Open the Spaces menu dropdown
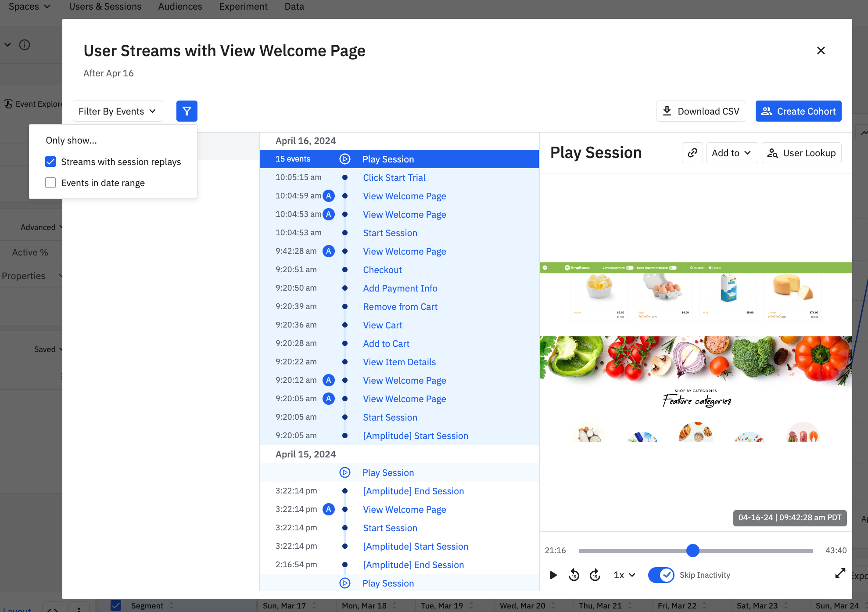Screen dimensions: 868x612 (29, 7)
